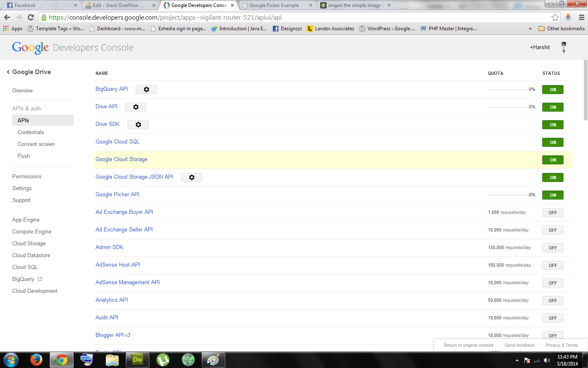Launch Firefox from the taskbar

[x=36, y=360]
